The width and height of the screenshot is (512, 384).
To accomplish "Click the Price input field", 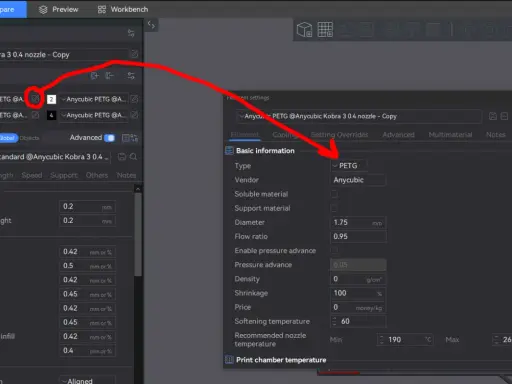I will [358, 307].
